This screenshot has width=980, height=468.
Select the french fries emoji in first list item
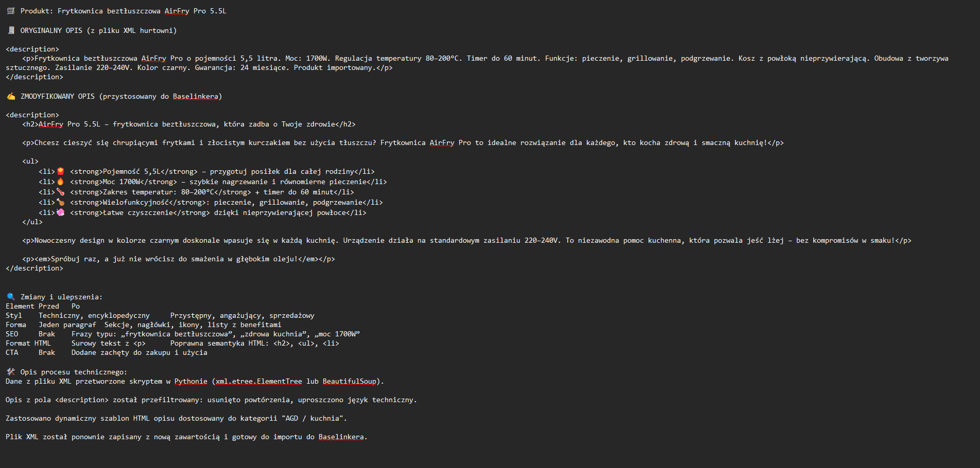[x=61, y=171]
